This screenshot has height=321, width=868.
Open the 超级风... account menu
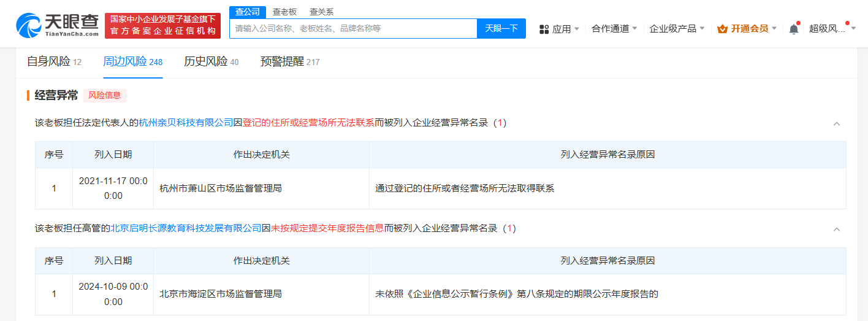[832, 28]
